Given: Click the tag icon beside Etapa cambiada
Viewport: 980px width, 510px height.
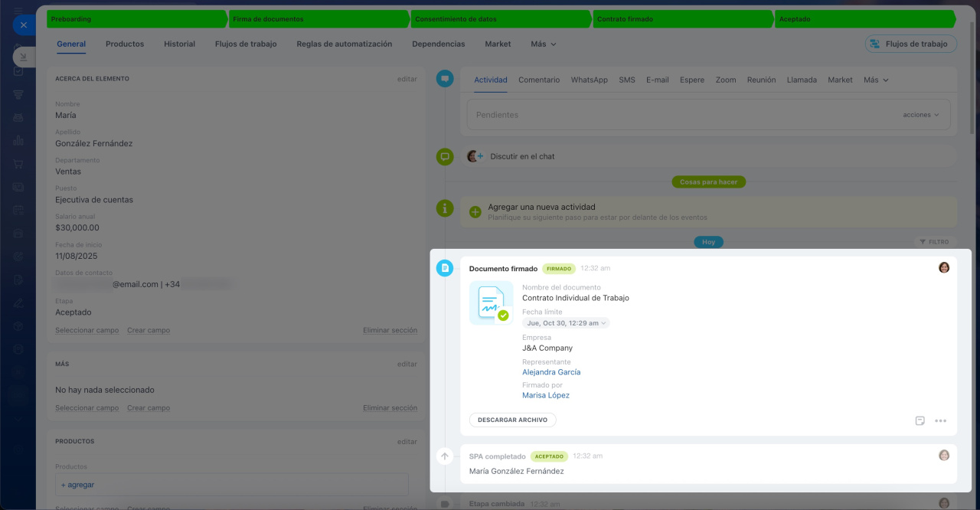Looking at the screenshot, I should [445, 503].
